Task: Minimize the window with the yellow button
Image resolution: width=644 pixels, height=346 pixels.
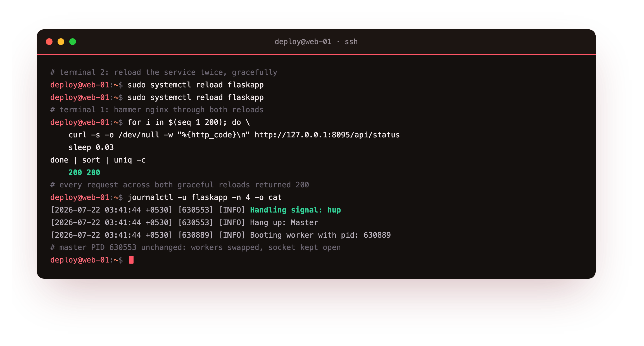Action: point(61,42)
